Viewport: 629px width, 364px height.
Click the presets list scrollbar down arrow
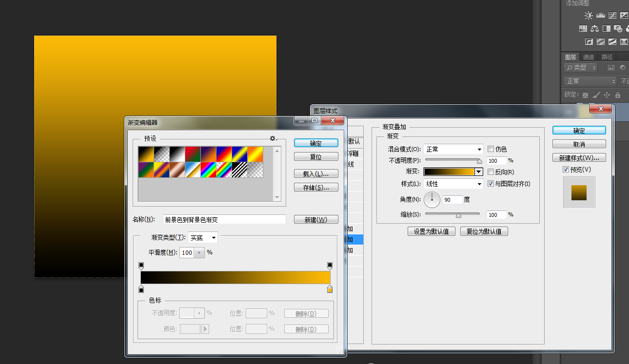coord(277,197)
